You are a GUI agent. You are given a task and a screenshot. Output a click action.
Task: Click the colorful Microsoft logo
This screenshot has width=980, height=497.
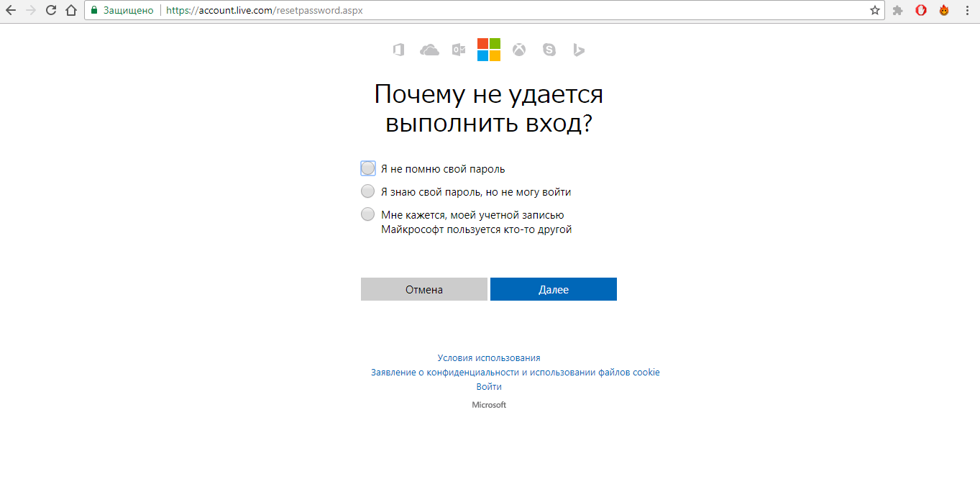[489, 50]
